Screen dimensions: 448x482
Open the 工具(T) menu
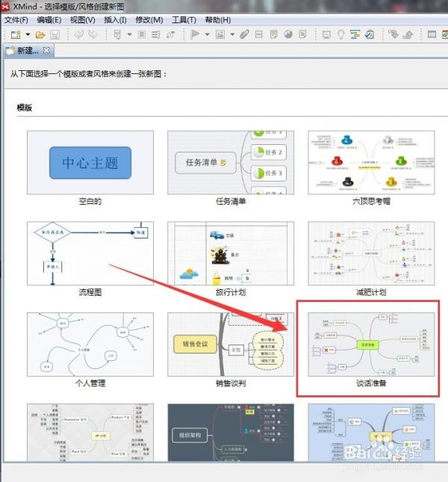point(184,20)
